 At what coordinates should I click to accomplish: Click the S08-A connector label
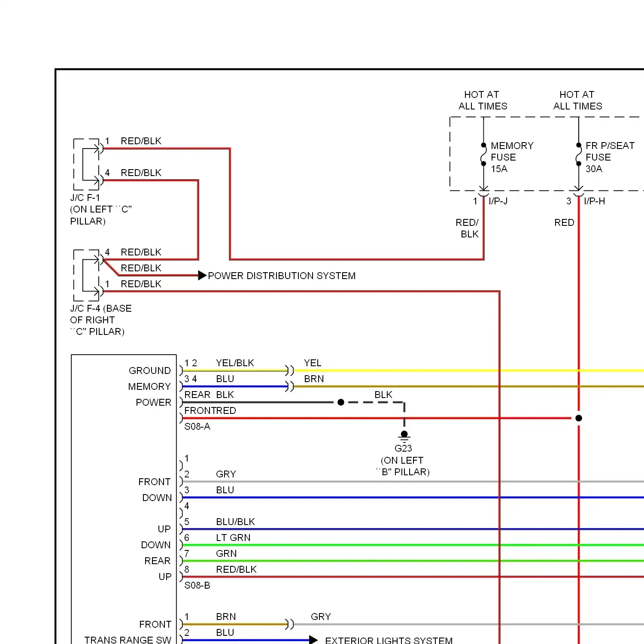(197, 426)
